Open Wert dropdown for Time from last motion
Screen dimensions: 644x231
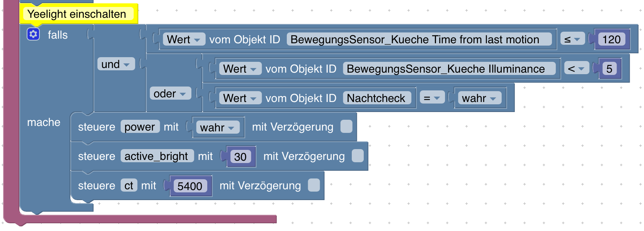184,39
